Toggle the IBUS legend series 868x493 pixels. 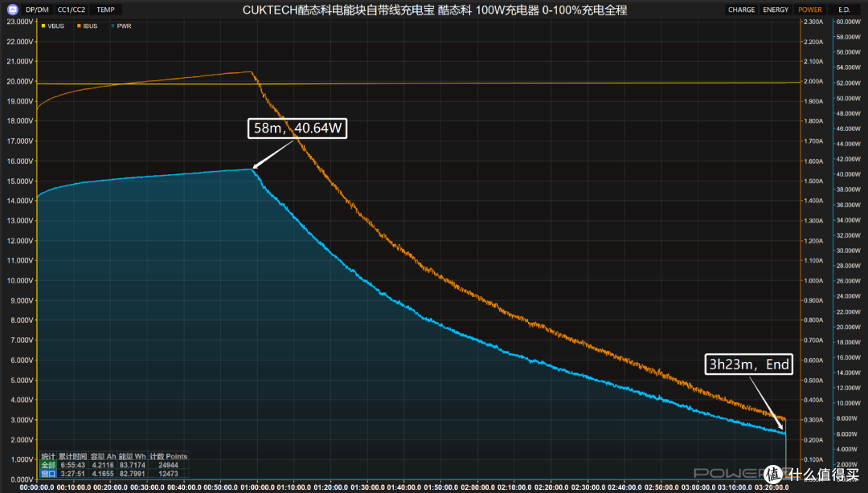[88, 26]
